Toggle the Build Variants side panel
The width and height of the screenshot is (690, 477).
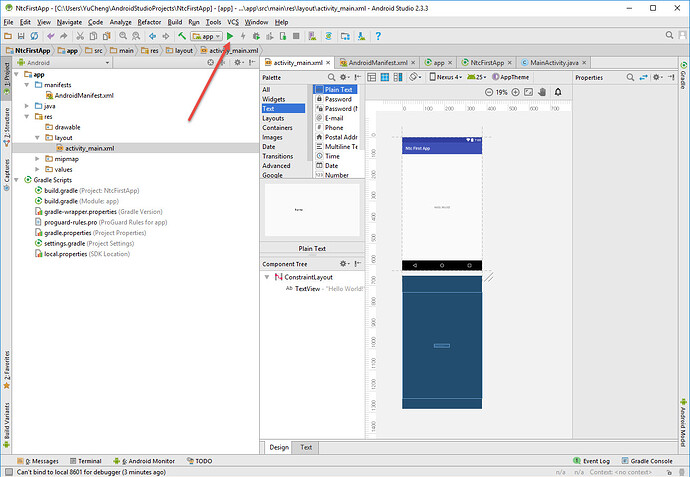(x=7, y=425)
